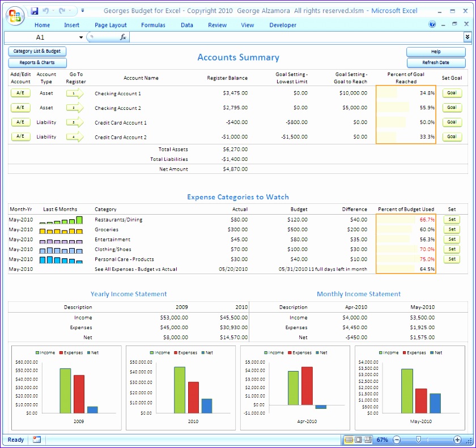
Task: Click into the formula bar input
Action: click(296, 37)
